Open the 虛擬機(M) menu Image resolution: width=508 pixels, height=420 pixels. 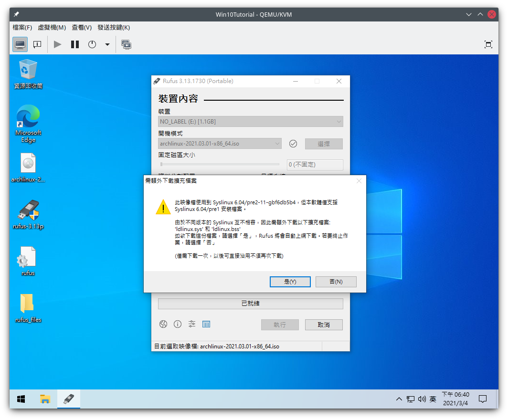coord(52,28)
